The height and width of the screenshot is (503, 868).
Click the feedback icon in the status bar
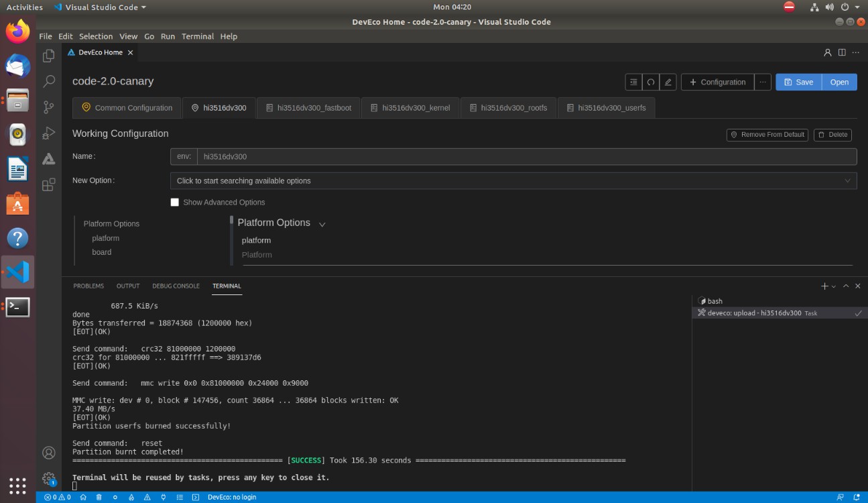click(x=841, y=498)
